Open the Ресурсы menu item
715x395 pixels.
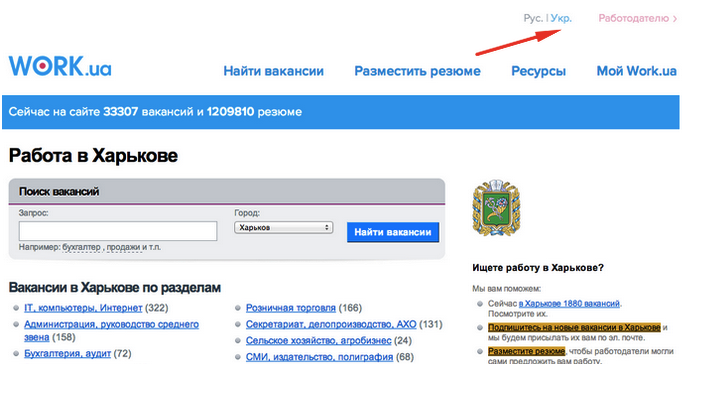point(539,71)
